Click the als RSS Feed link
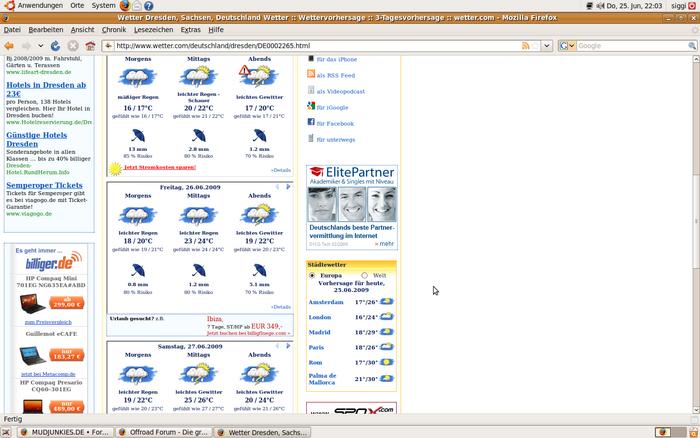The image size is (700, 438). click(x=336, y=75)
